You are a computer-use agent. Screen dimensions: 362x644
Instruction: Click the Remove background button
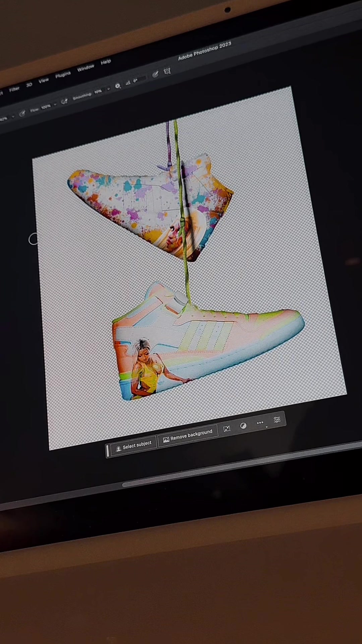click(188, 435)
